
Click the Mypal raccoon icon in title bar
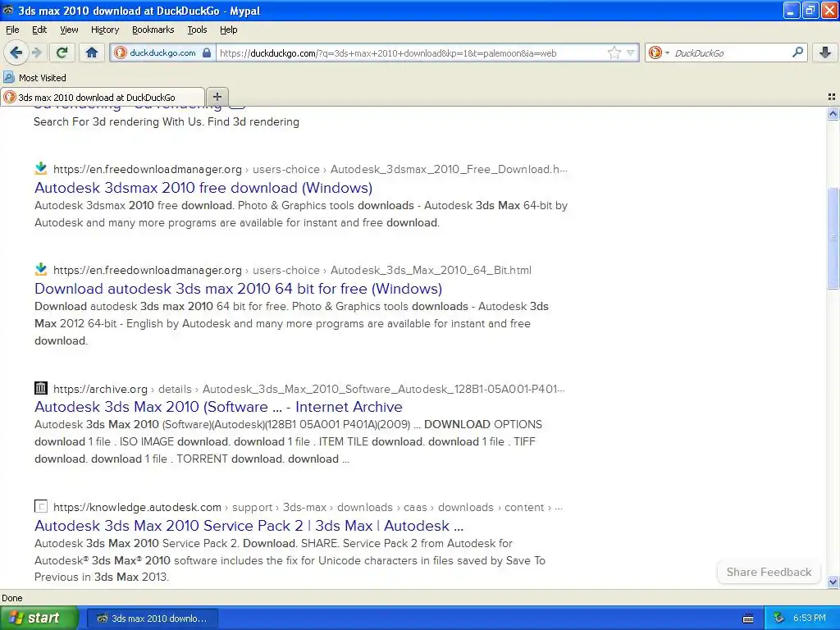[x=8, y=10]
